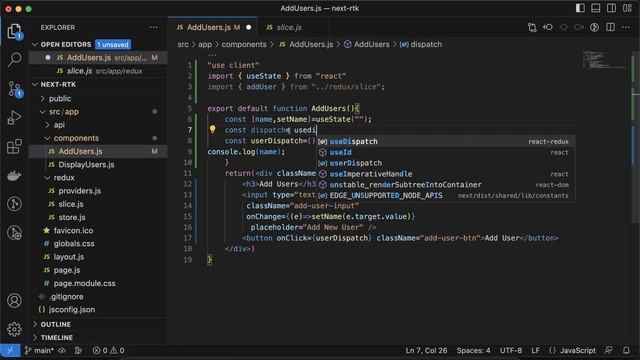Screen dimensions: 640x360
Task: Open the Extensions view
Action: point(14,147)
